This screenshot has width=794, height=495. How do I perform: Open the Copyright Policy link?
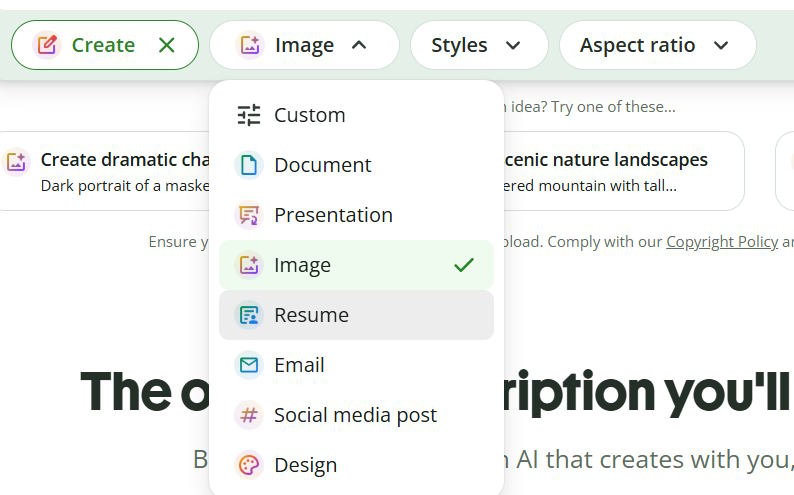722,242
